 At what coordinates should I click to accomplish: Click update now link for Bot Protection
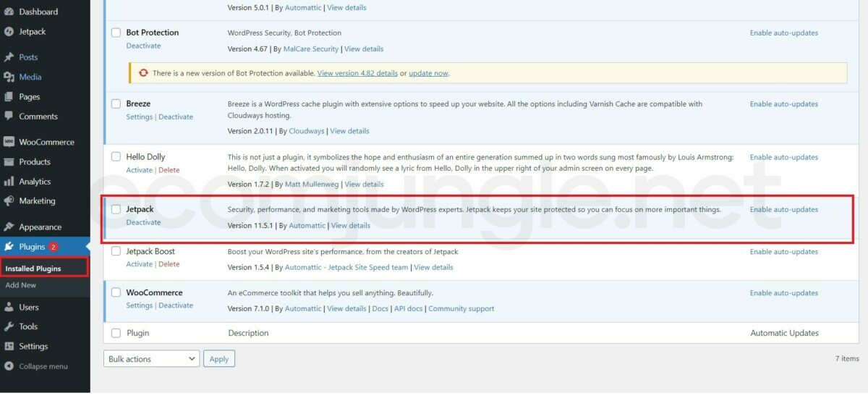[x=428, y=73]
